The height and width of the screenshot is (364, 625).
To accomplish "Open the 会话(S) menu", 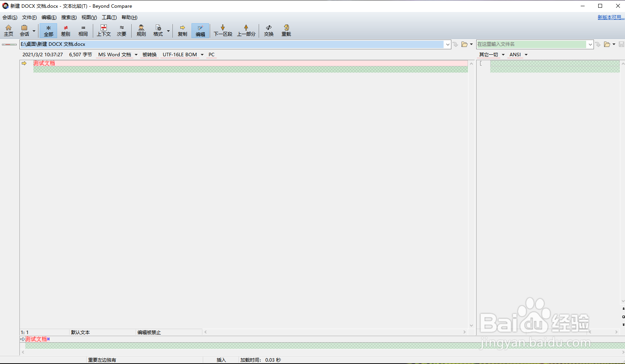I will [x=10, y=17].
